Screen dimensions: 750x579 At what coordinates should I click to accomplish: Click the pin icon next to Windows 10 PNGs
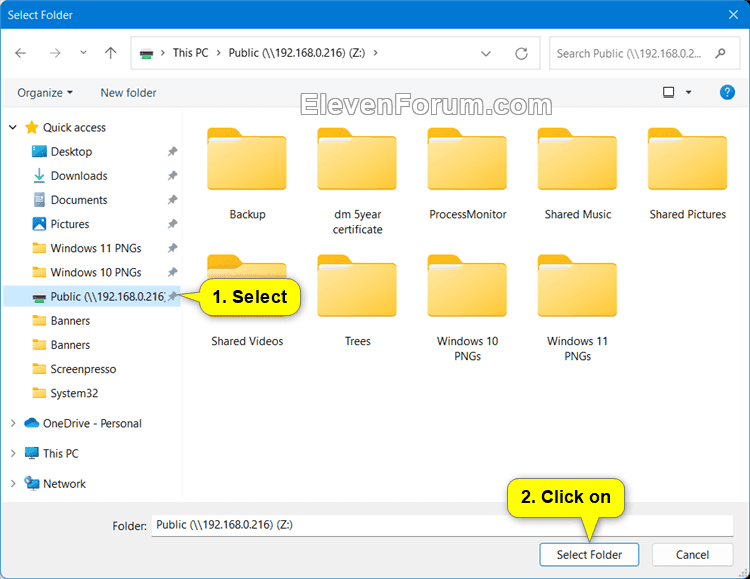coord(173,272)
